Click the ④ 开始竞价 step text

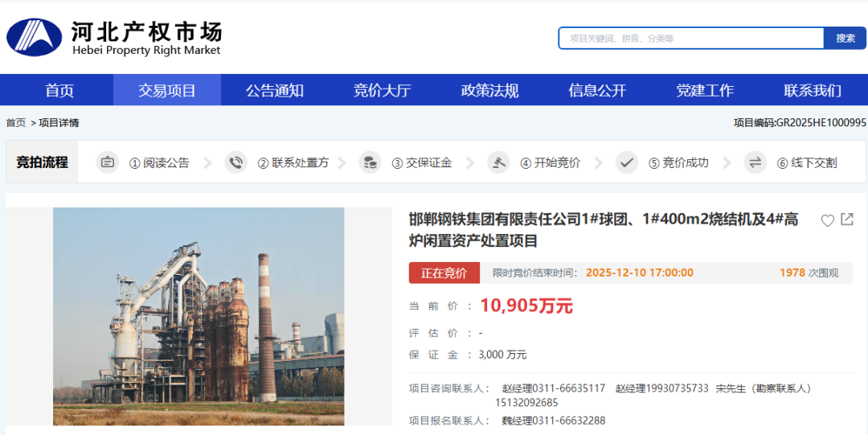(x=551, y=163)
